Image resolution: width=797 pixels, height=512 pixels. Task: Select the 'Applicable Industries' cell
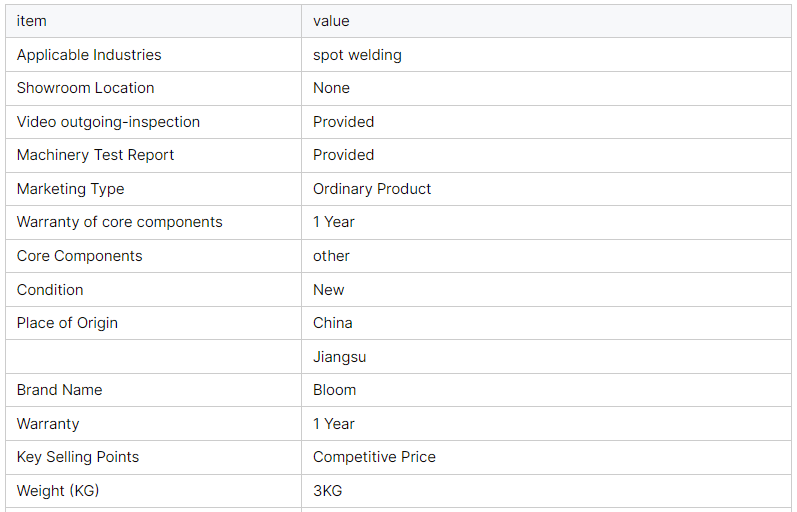point(89,55)
